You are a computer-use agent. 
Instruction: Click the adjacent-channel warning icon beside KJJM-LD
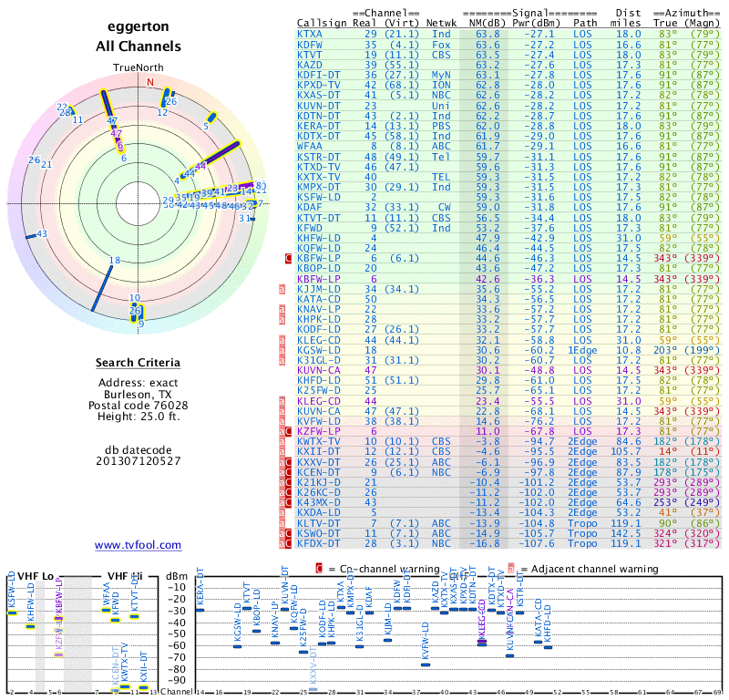282,289
